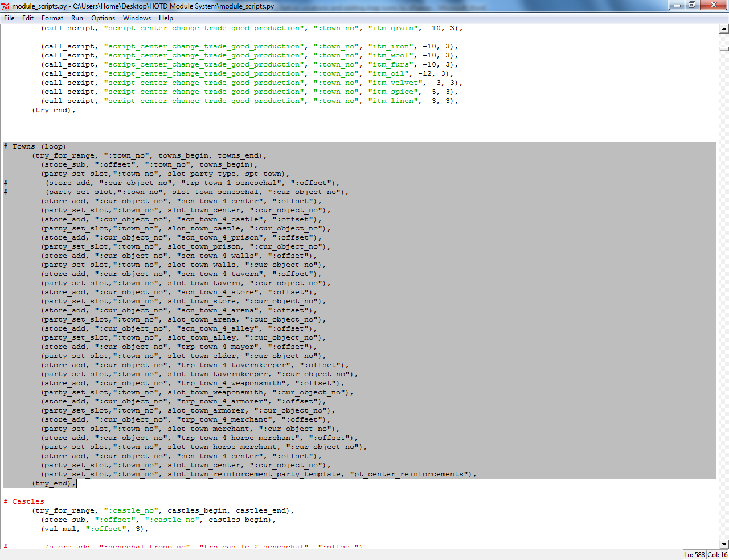The width and height of the screenshot is (729, 560).
Task: Click castles_begin in store_sub line
Action: (238, 520)
